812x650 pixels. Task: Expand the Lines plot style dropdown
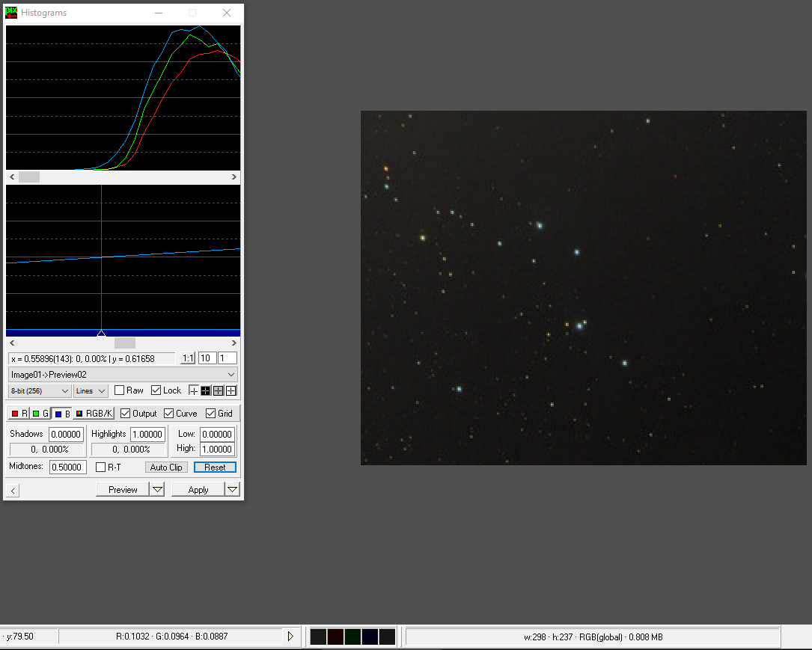(91, 390)
